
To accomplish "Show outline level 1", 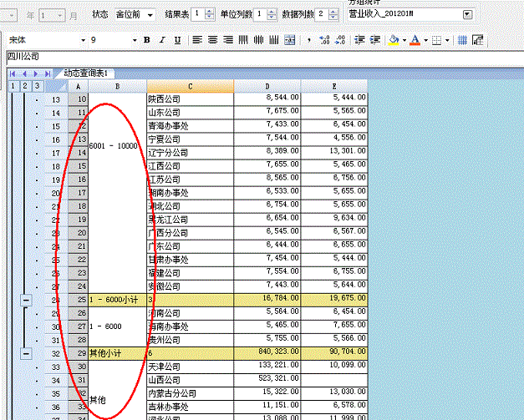I will [x=13, y=86].
